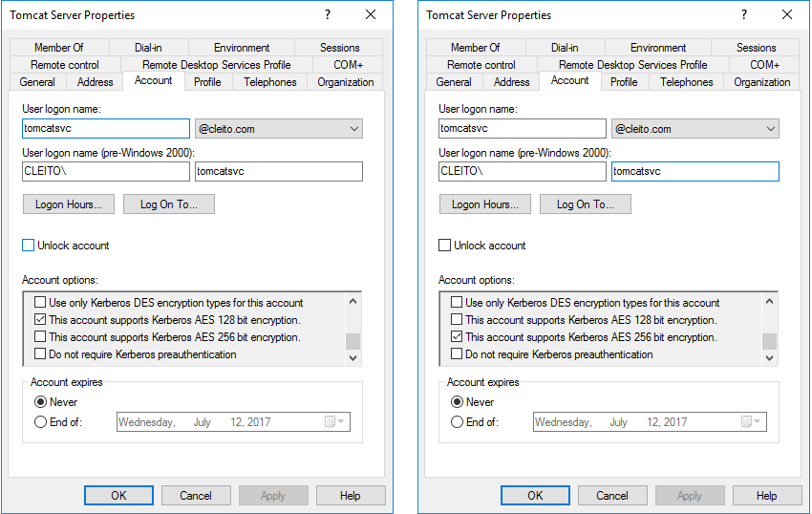Click the help question mark in right dialog
Image resolution: width=812 pixels, height=514 pixels.
click(x=743, y=14)
